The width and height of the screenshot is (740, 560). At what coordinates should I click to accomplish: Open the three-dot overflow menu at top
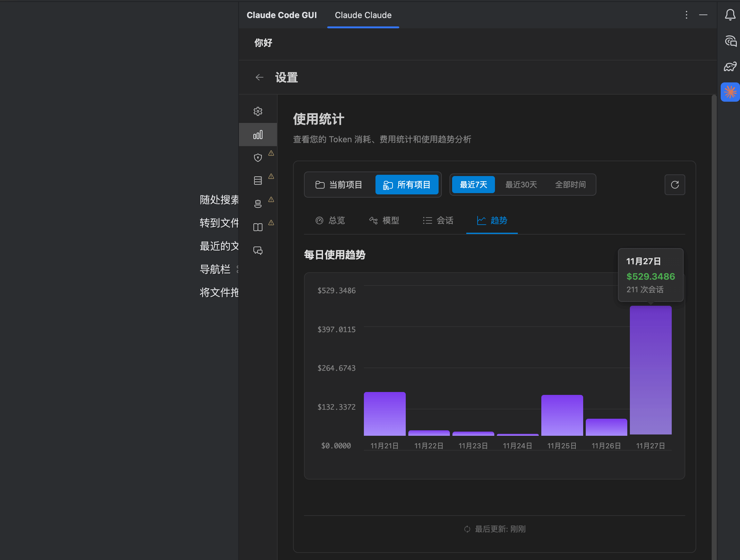tap(687, 15)
